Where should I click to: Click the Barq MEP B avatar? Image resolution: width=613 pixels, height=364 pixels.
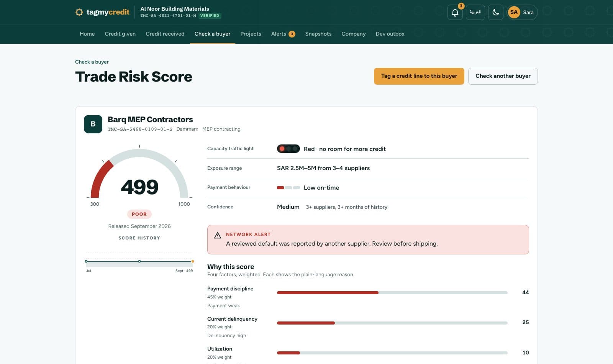93,124
